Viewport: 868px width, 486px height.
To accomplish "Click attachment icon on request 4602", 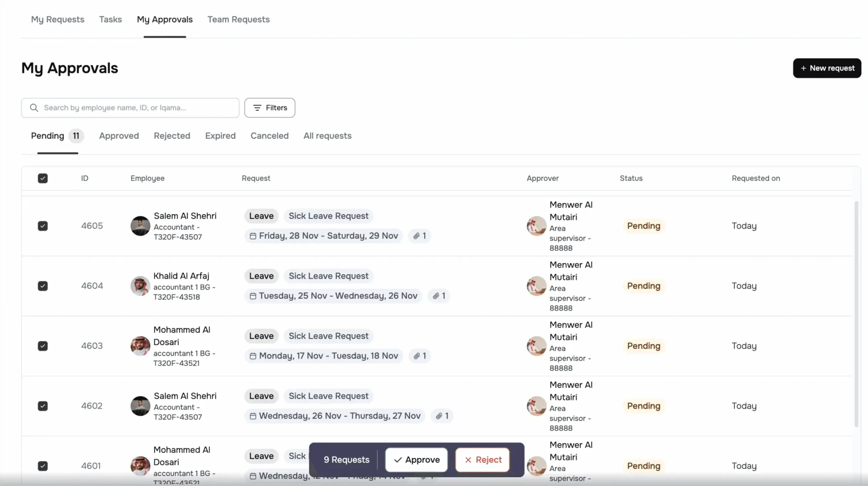I will click(439, 416).
